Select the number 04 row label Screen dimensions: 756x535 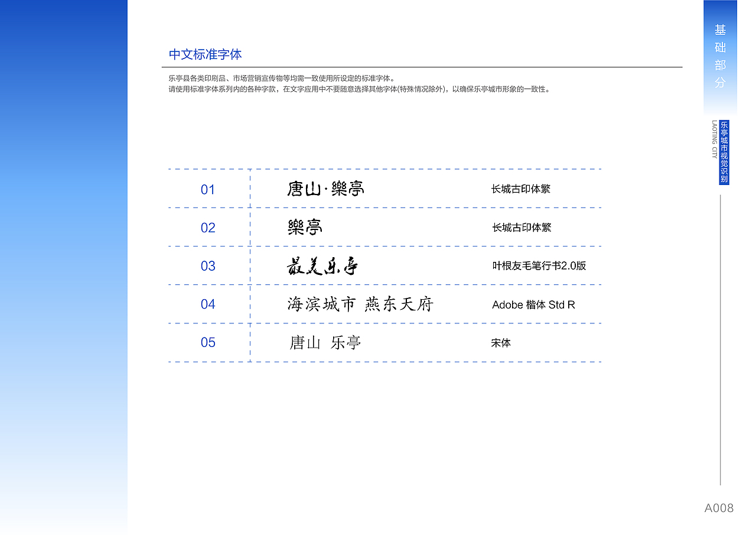point(208,304)
